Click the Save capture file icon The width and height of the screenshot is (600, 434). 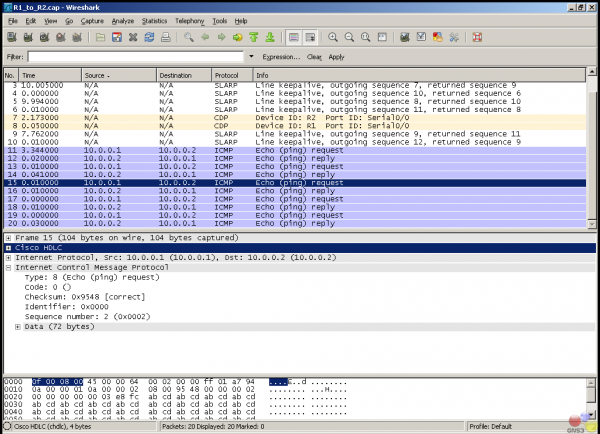click(x=117, y=37)
